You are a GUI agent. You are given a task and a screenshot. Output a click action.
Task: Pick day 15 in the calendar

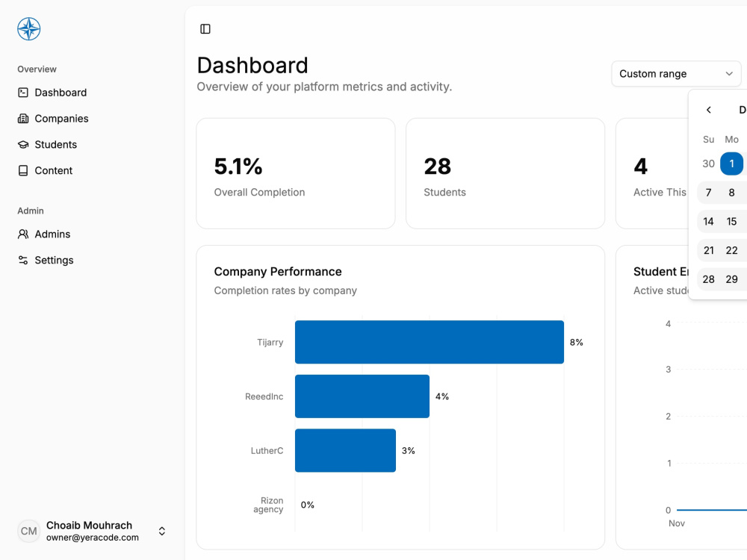(731, 222)
